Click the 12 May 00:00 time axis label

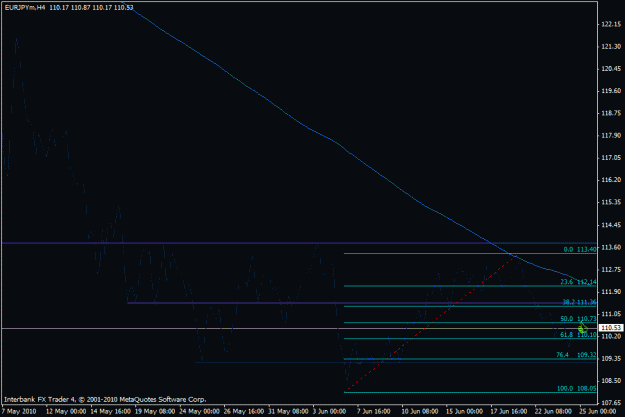[x=65, y=411]
